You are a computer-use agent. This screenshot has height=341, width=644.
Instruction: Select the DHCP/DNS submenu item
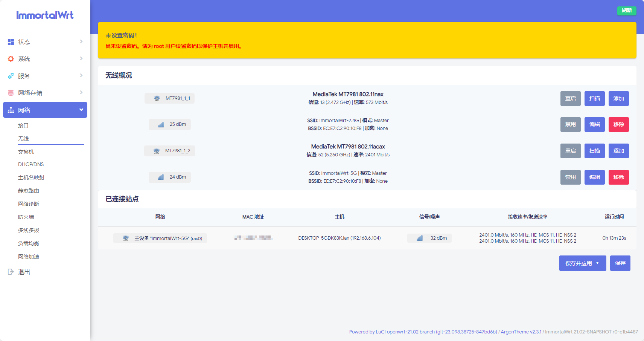pos(31,164)
